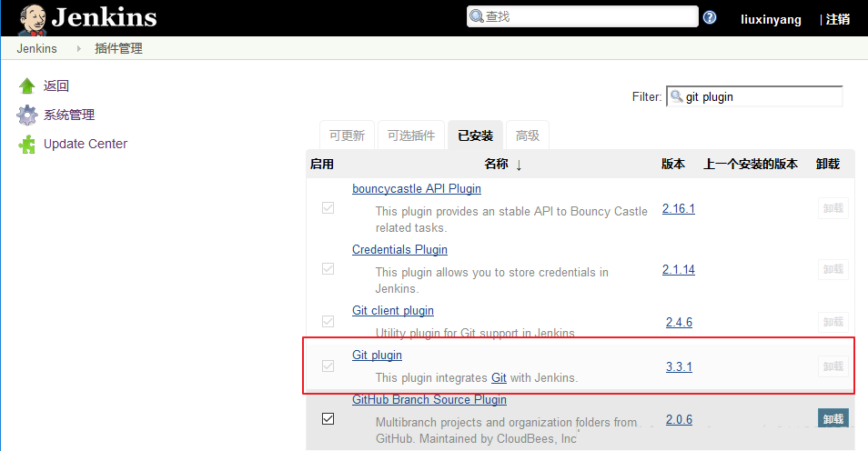Click the gear icon beside 系统管理
Image resolution: width=868 pixels, height=451 pixels.
click(x=27, y=115)
